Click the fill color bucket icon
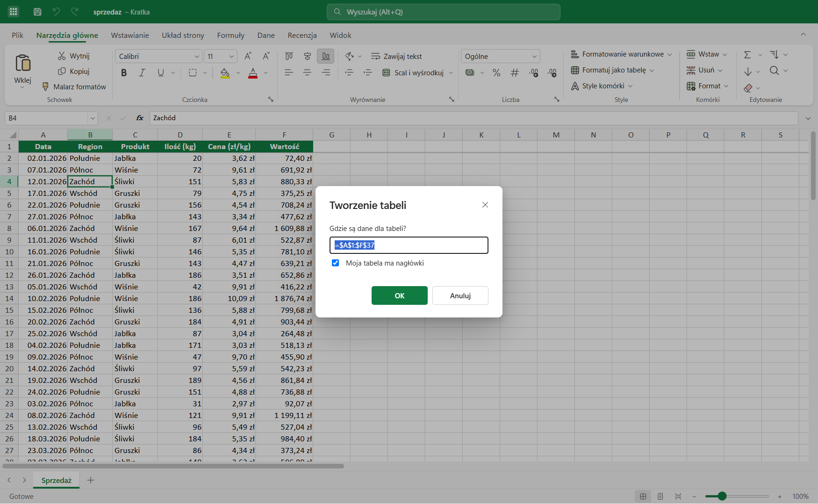 click(x=225, y=72)
